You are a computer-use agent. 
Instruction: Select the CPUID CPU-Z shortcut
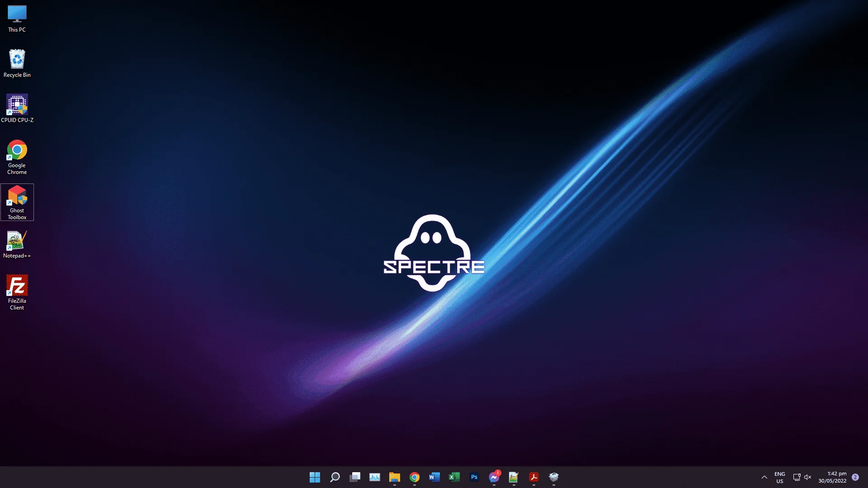tap(17, 108)
